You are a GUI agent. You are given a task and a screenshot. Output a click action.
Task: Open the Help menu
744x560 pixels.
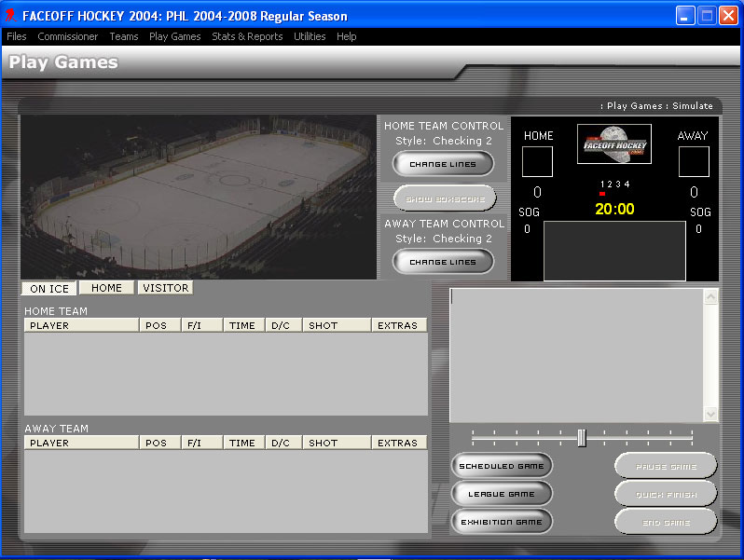click(x=347, y=36)
